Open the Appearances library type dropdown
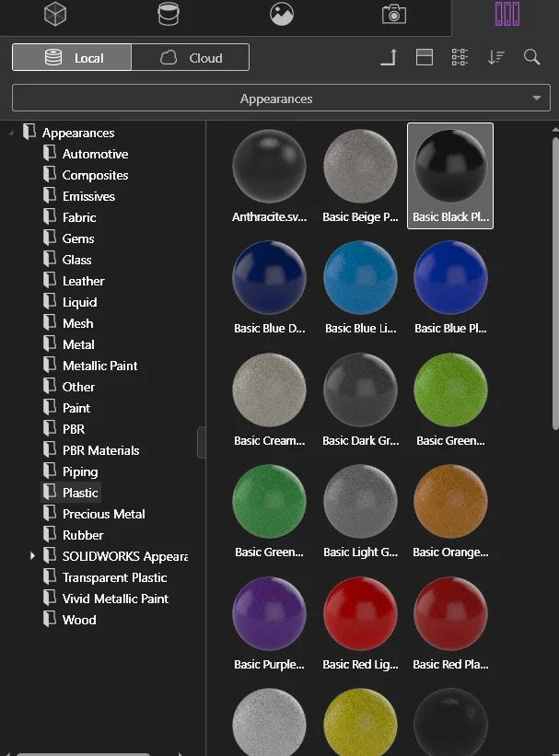Image resolution: width=559 pixels, height=756 pixels. [x=276, y=99]
